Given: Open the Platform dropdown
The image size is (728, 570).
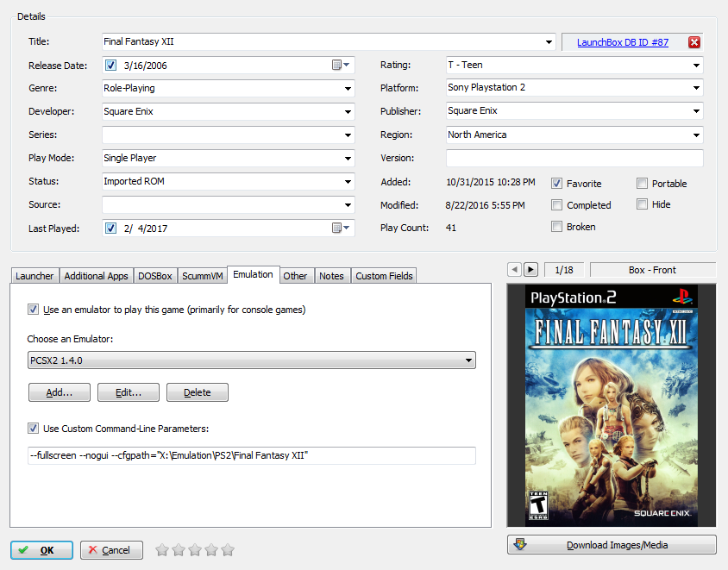Looking at the screenshot, I should [x=696, y=87].
